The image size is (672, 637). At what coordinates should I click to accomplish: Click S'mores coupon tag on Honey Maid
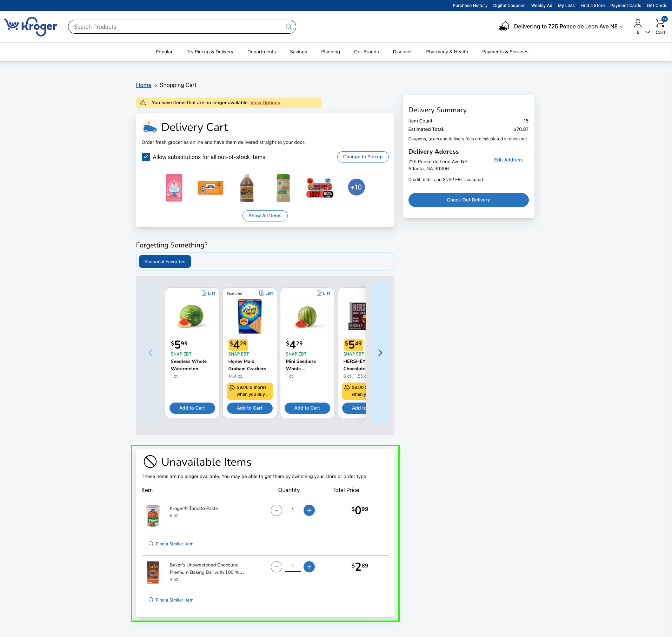(250, 391)
